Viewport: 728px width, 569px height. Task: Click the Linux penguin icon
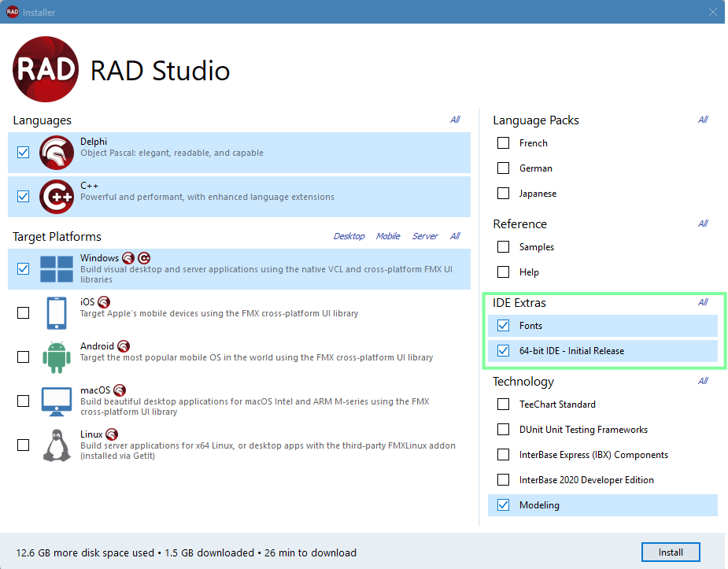[x=57, y=445]
